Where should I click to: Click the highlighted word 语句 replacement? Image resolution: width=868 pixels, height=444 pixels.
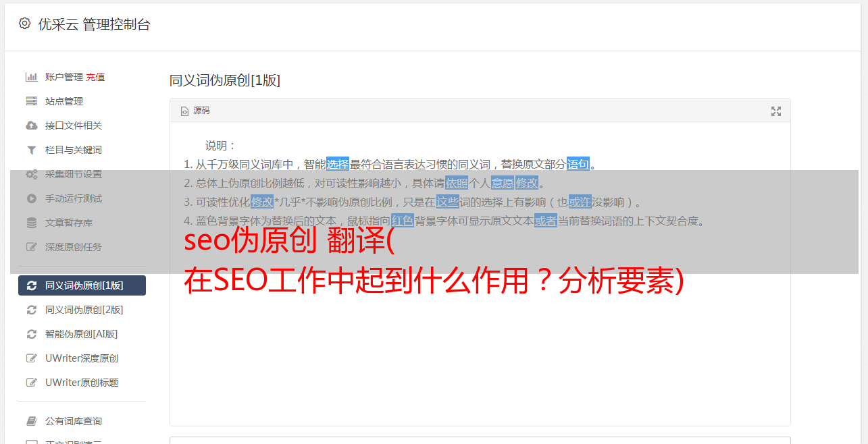coord(578,164)
